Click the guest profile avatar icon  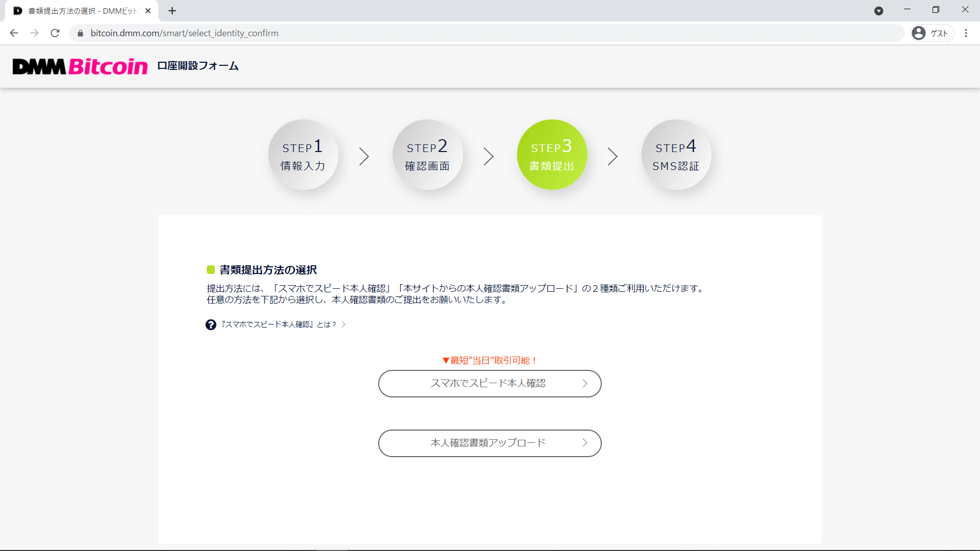tap(919, 33)
